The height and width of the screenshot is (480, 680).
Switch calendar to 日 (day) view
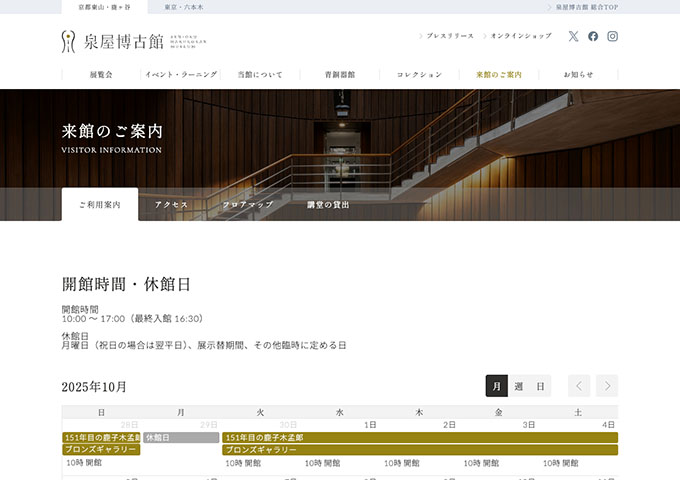click(540, 386)
